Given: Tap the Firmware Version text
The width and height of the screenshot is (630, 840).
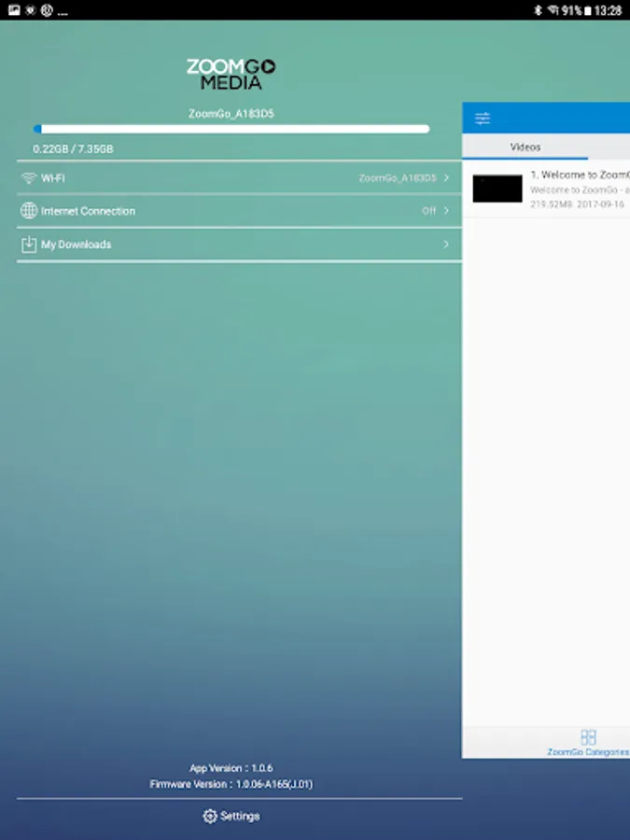Looking at the screenshot, I should click(231, 784).
